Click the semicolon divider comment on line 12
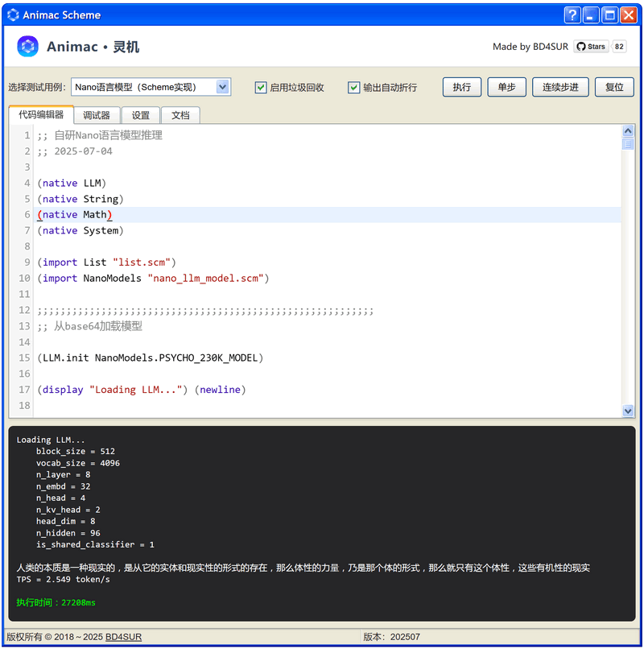644x649 pixels. click(205, 312)
